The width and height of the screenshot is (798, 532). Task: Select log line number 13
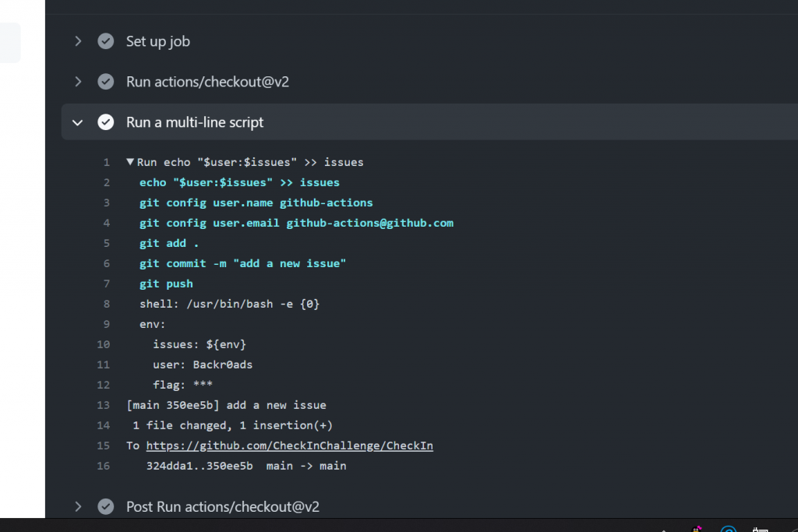pyautogui.click(x=104, y=405)
